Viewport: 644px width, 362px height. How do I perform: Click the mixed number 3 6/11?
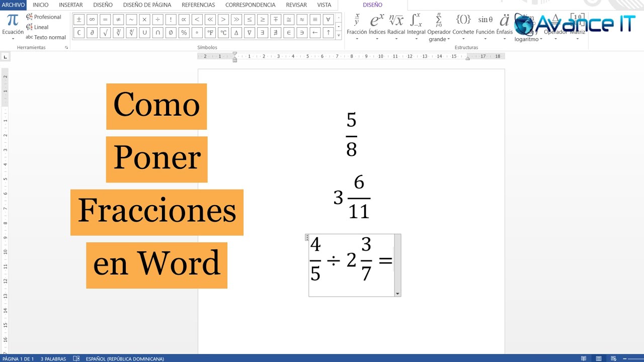[352, 197]
